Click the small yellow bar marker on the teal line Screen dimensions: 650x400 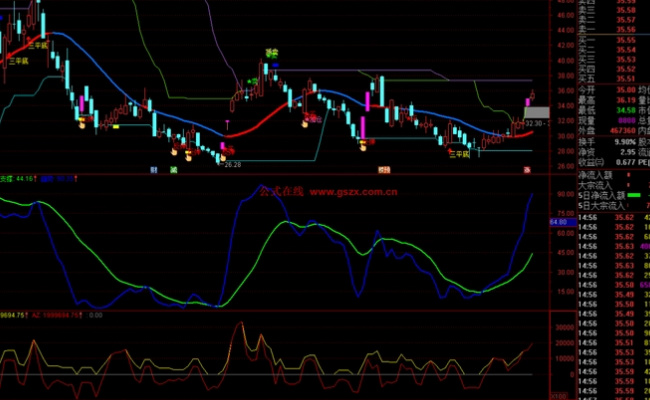[116, 126]
